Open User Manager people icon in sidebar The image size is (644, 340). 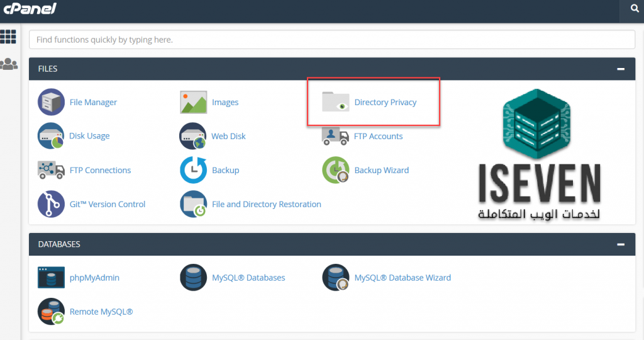[9, 64]
